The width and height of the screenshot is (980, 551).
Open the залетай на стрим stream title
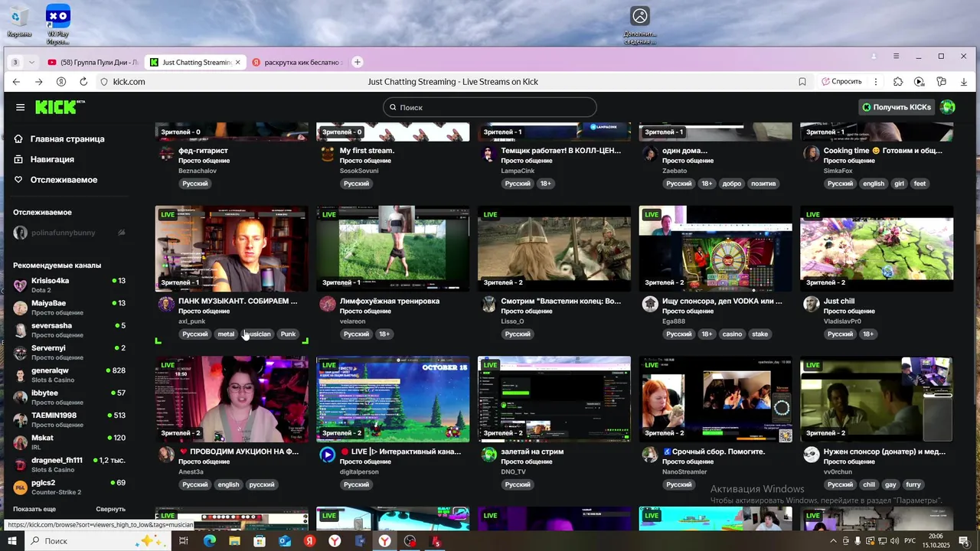pyautogui.click(x=532, y=452)
